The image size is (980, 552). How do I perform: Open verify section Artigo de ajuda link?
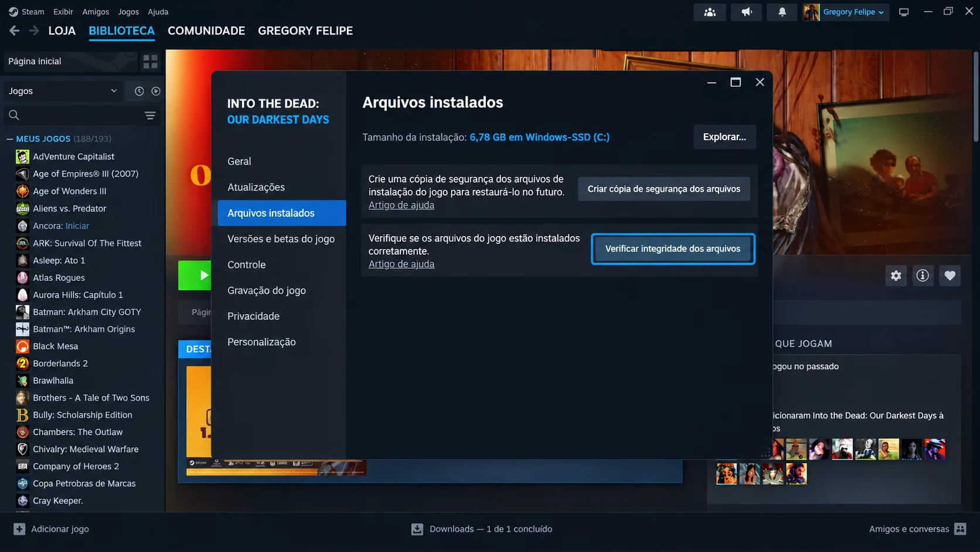(x=401, y=265)
